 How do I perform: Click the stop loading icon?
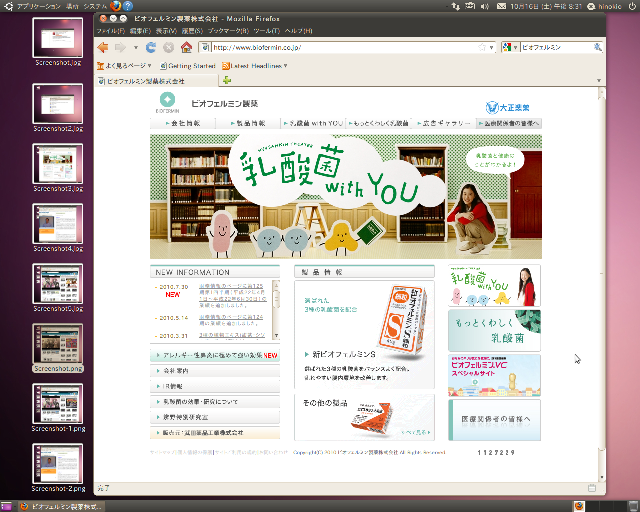pyautogui.click(x=169, y=47)
